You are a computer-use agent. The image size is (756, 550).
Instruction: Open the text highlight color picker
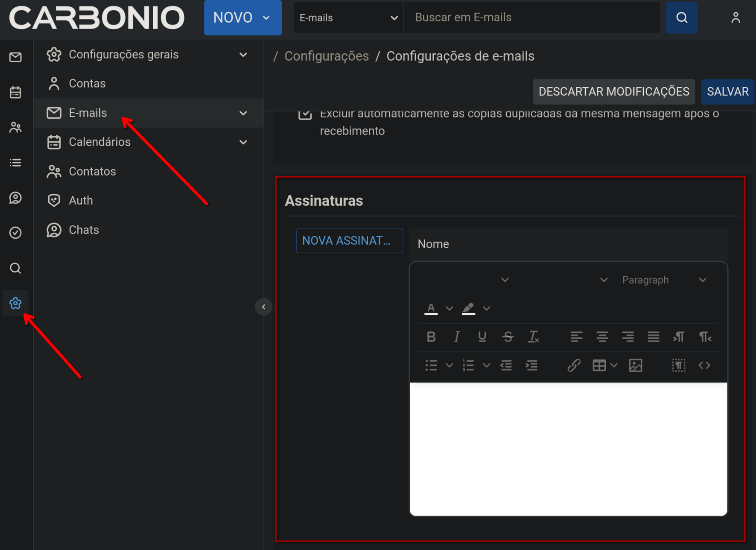click(x=468, y=308)
